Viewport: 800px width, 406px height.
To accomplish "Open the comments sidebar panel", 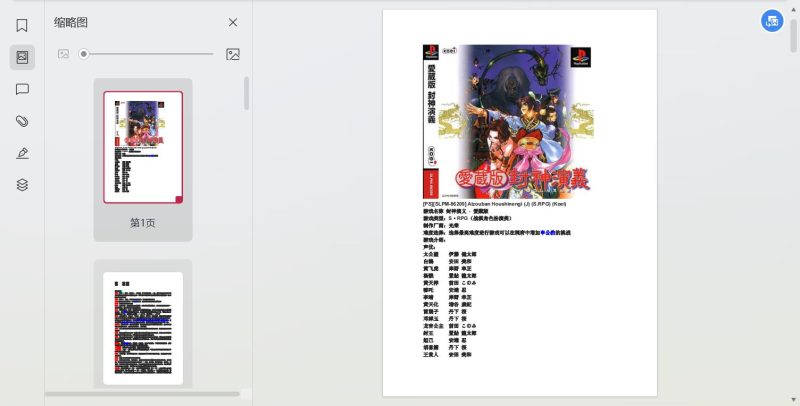I will [x=22, y=89].
